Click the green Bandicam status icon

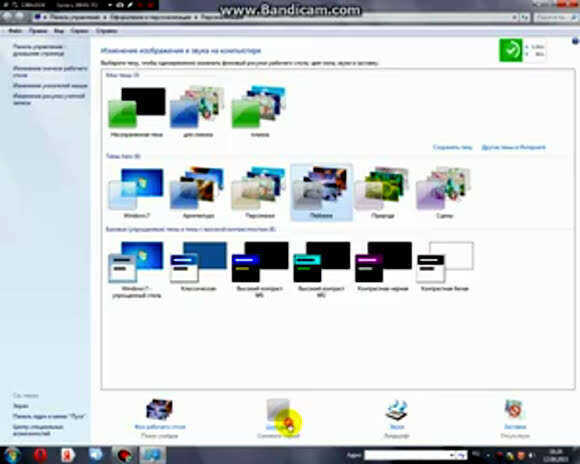(x=510, y=50)
